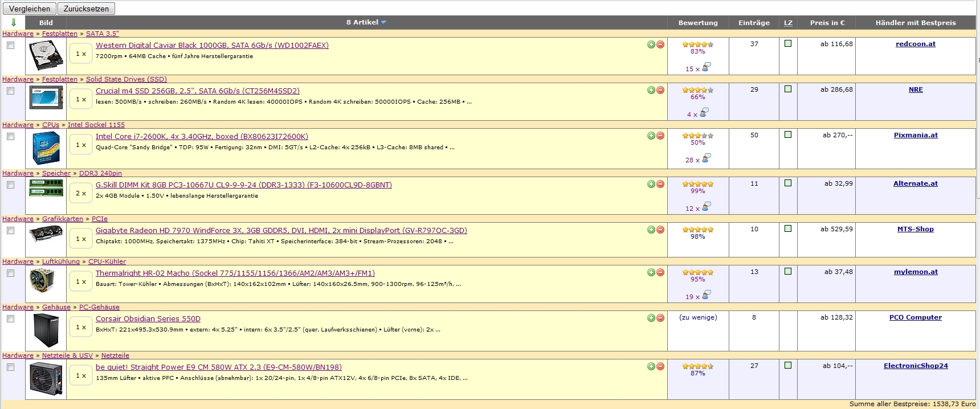Tick compare checkbox for Crucial m4 SSD

(10, 91)
